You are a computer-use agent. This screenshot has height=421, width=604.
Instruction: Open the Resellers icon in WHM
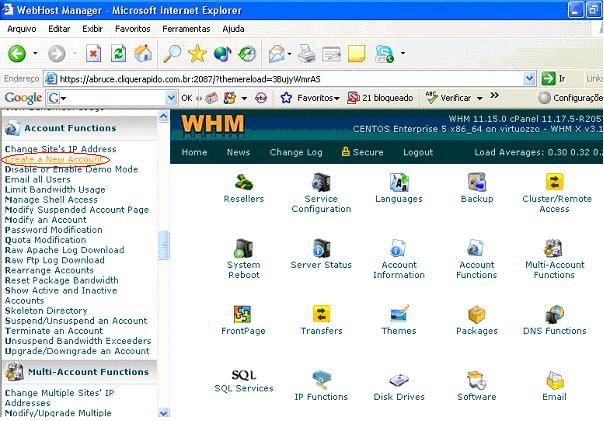coord(244,183)
